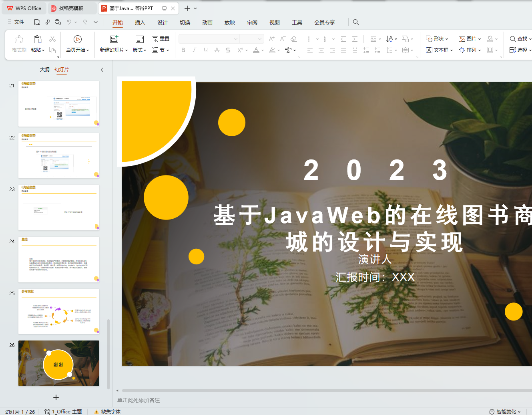The width and height of the screenshot is (532, 415).
Task: Click the increase font size icon
Action: click(272, 39)
